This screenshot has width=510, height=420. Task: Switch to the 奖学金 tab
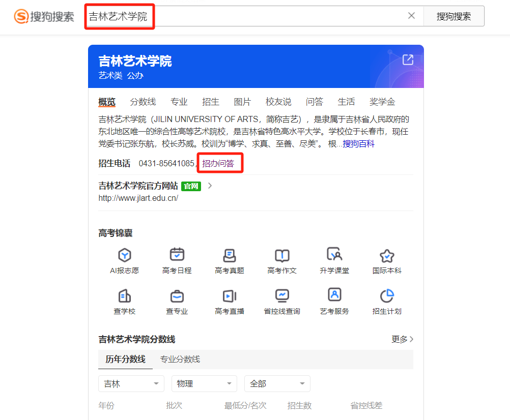pyautogui.click(x=383, y=102)
